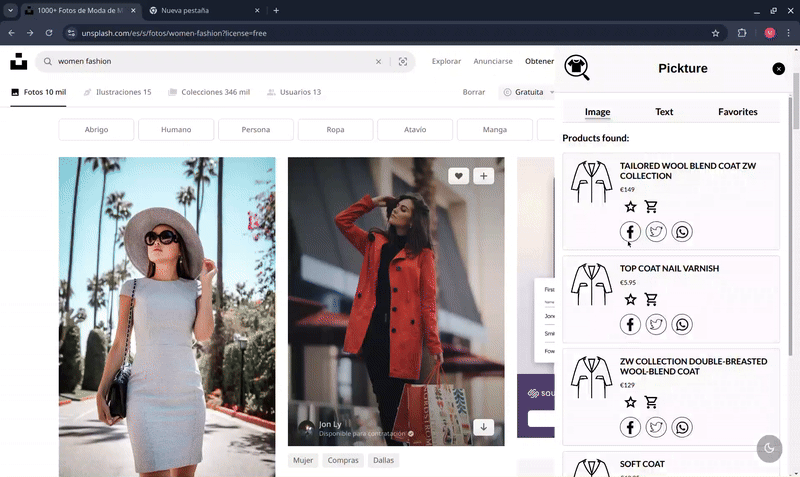Add Top Coat Nail Varnish to cart
Image resolution: width=800 pixels, height=477 pixels.
coord(651,299)
